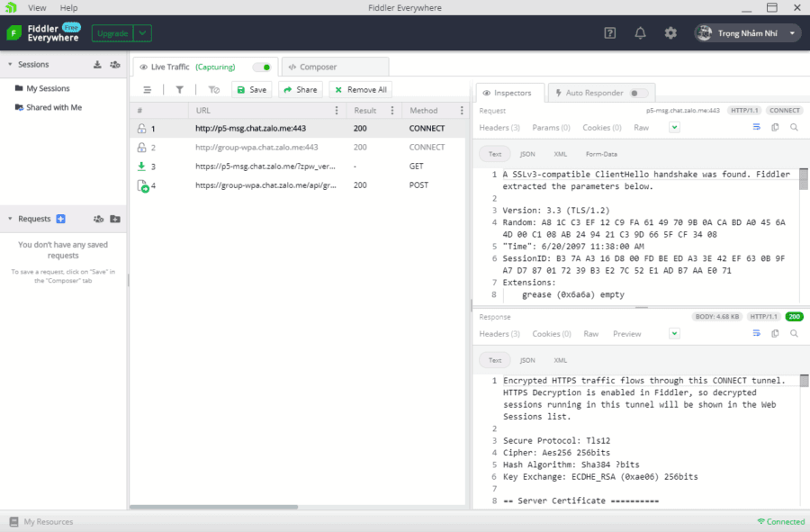Image resolution: width=810 pixels, height=532 pixels.
Task: Click the clear filters icon
Action: pos(214,90)
